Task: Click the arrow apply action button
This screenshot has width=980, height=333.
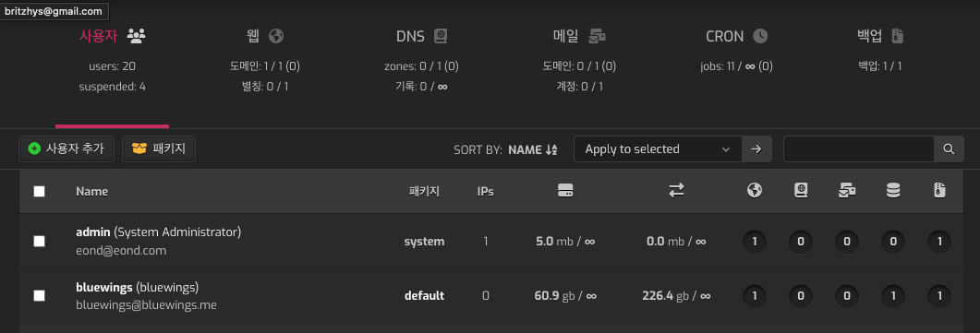Action: [756, 149]
